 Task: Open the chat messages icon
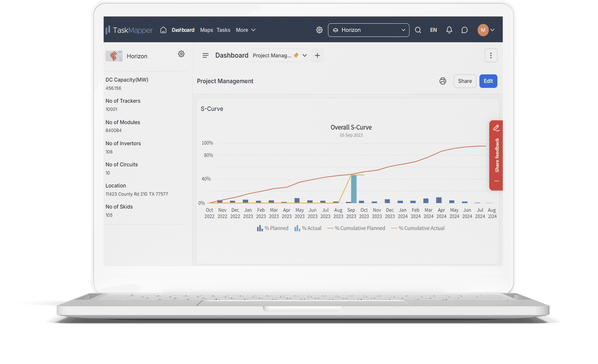464,30
